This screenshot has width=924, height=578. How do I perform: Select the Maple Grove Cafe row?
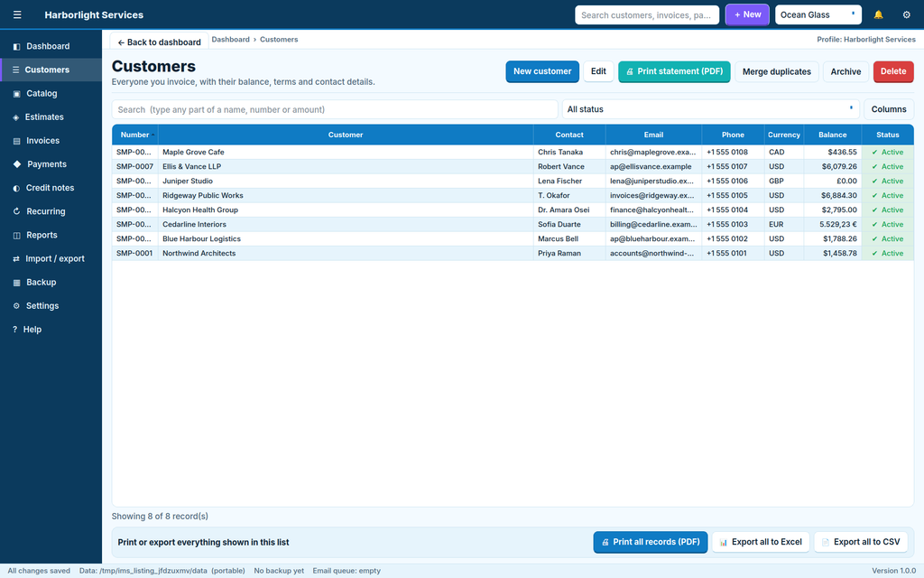(x=513, y=152)
